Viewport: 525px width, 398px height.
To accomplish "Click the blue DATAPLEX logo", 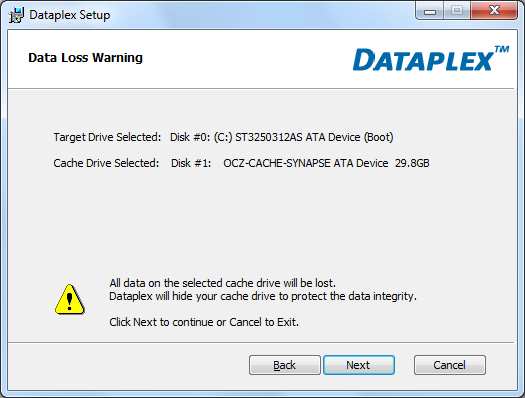I will [423, 60].
